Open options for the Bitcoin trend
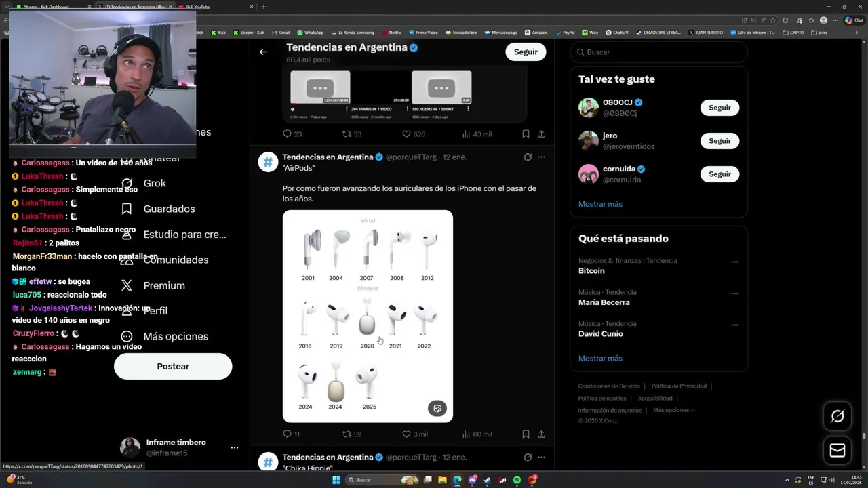The height and width of the screenshot is (488, 868). pos(734,262)
